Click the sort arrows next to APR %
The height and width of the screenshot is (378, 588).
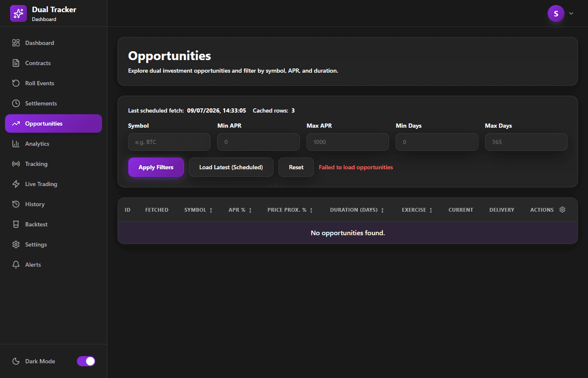click(x=250, y=210)
